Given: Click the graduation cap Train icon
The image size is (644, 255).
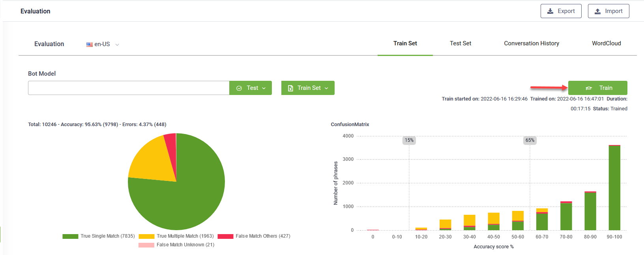Looking at the screenshot, I should [x=589, y=88].
